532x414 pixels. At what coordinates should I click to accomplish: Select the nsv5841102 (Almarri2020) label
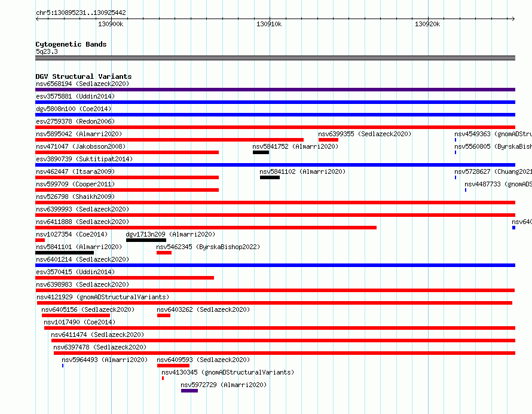click(302, 171)
